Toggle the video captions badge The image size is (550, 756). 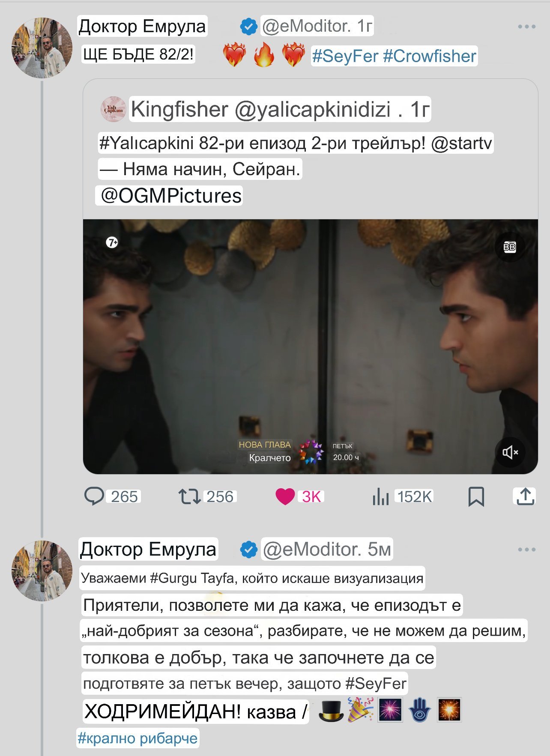point(510,247)
